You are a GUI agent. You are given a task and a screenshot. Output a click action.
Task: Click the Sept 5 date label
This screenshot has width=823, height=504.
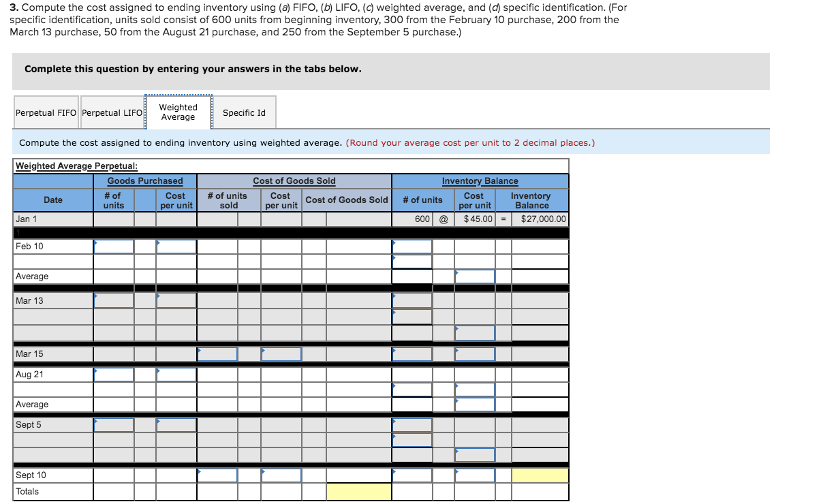point(29,425)
